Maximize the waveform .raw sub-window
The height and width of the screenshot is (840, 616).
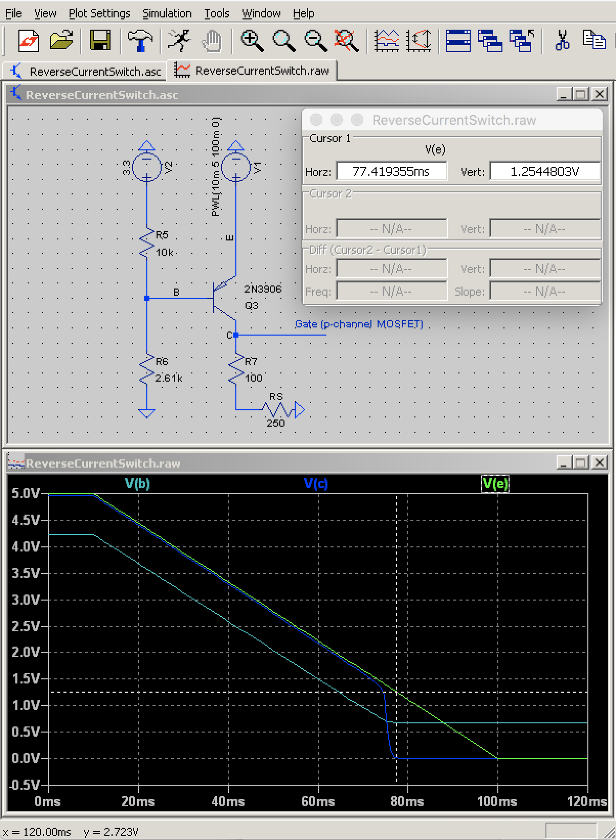click(580, 462)
